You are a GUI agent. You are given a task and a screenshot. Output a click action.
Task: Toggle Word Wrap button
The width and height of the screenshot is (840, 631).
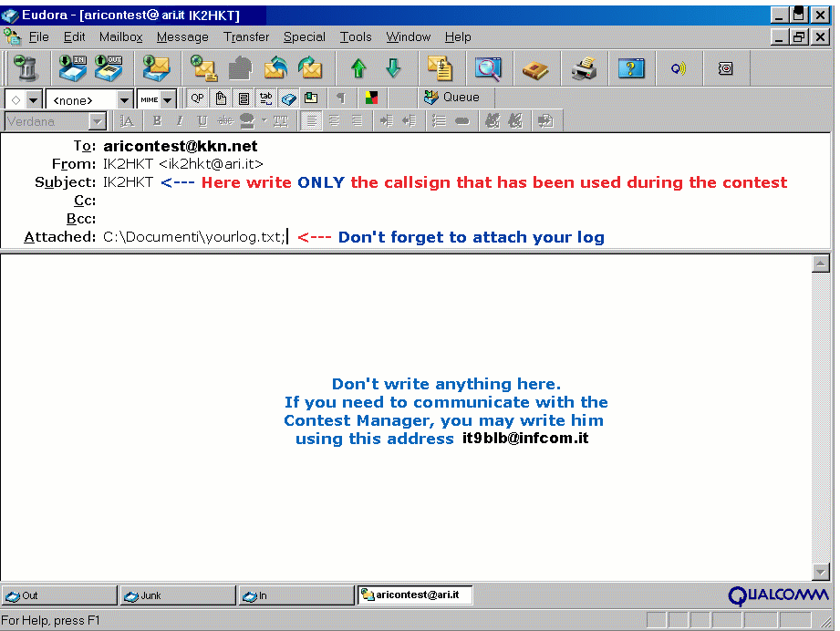[244, 98]
